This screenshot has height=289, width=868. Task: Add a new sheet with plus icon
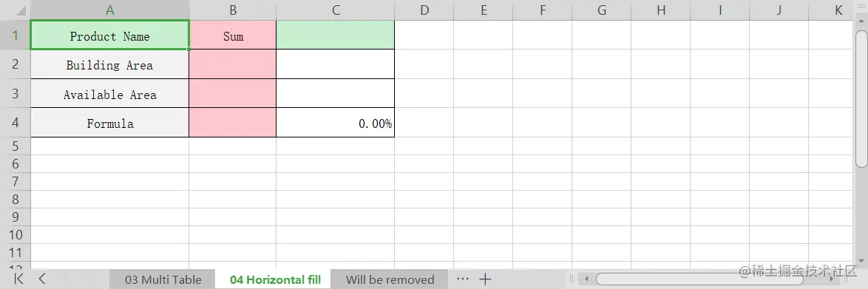[x=485, y=279]
